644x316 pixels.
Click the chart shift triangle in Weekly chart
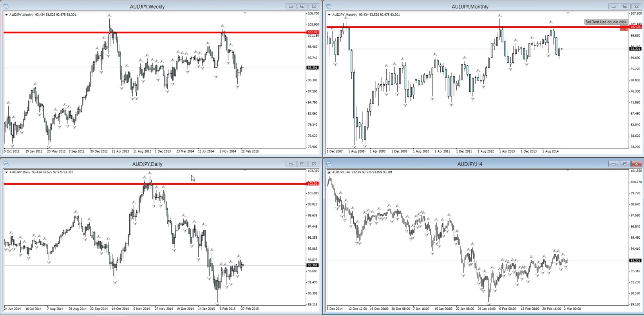(x=245, y=13)
